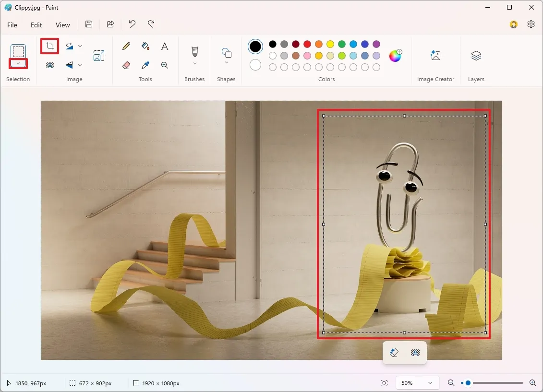Select the Eraser tool
Image resolution: width=543 pixels, height=392 pixels.
coord(125,65)
